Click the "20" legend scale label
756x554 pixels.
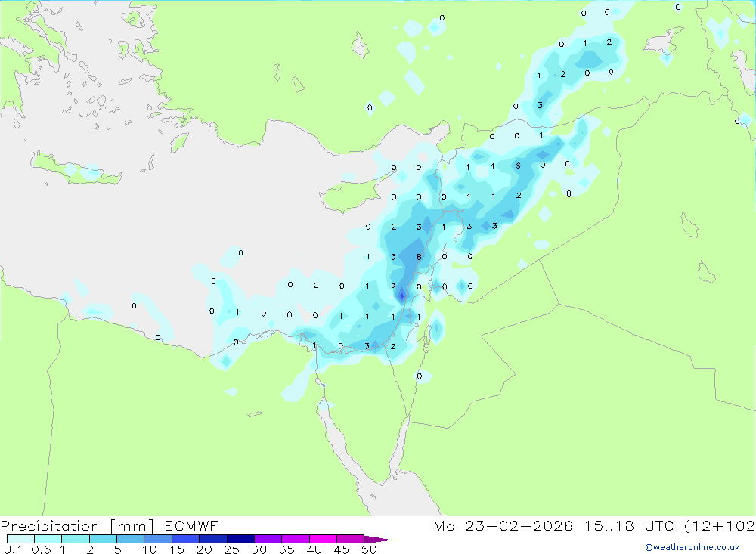(x=204, y=549)
